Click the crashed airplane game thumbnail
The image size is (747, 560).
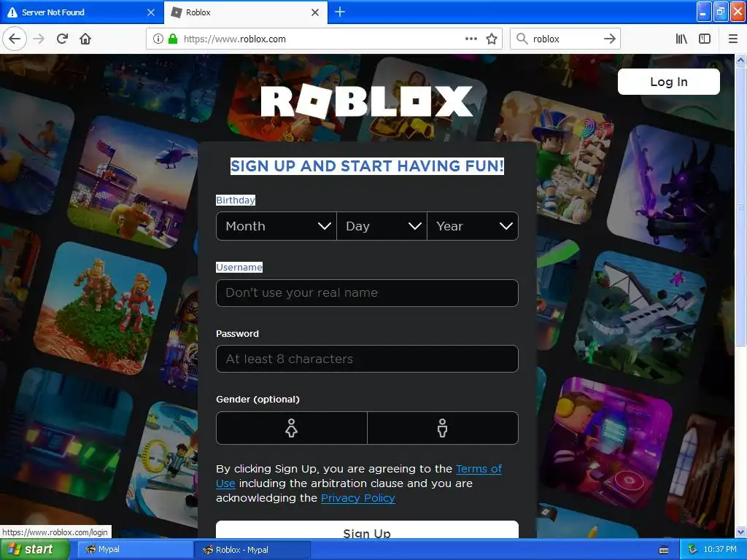(640, 318)
